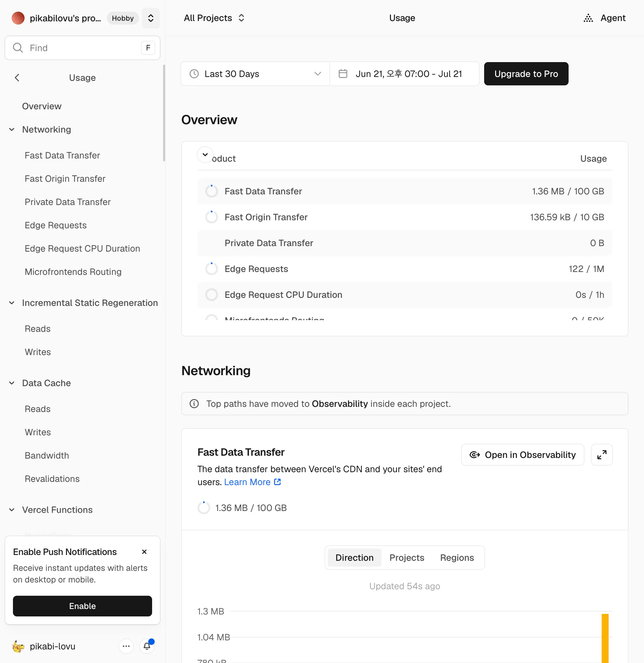Select Fast Origin Transfer in the sidebar
Screen dimensions: 644x663
coord(65,179)
